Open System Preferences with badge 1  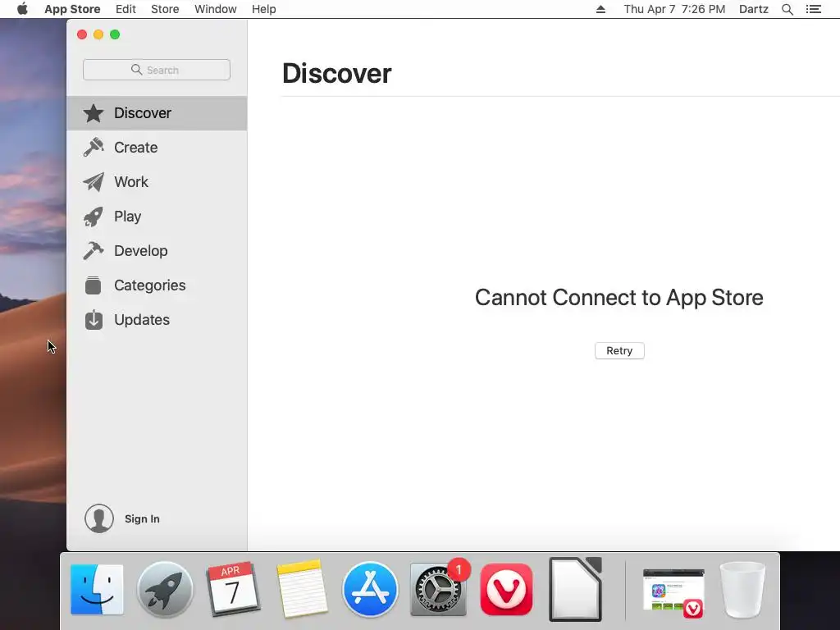pyautogui.click(x=438, y=589)
